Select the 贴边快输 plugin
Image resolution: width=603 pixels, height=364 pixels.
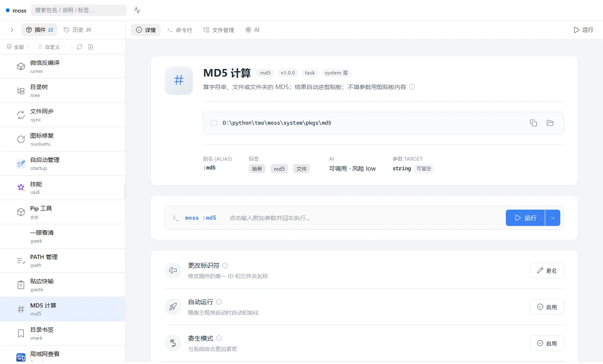(63, 285)
